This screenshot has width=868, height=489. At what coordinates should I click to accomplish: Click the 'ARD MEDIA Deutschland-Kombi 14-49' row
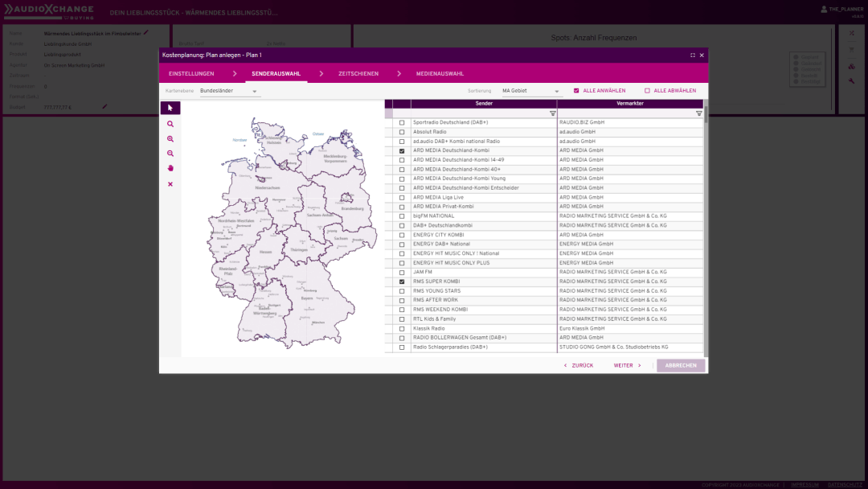click(x=544, y=160)
